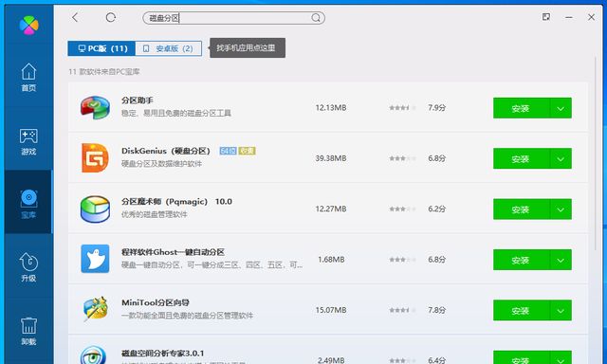Go back with the left arrow

[75, 17]
